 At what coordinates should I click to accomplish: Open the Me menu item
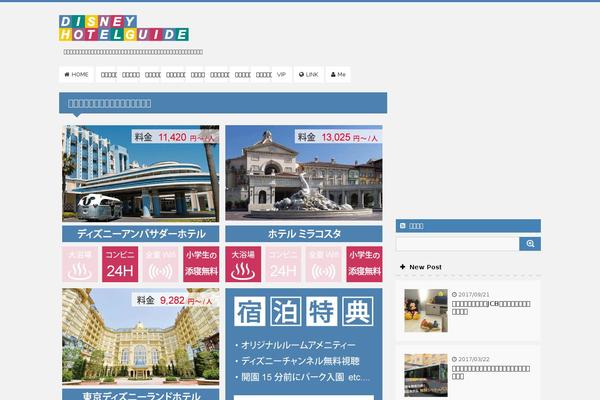tap(338, 74)
